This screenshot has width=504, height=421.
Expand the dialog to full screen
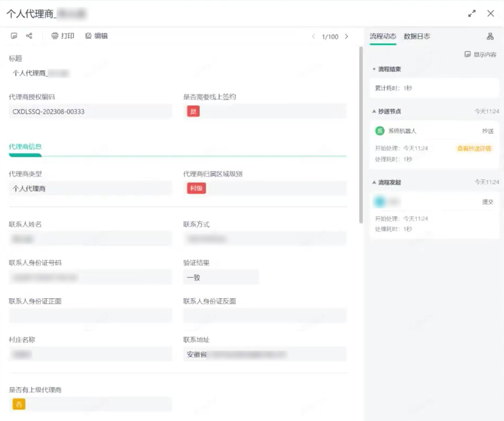click(472, 14)
